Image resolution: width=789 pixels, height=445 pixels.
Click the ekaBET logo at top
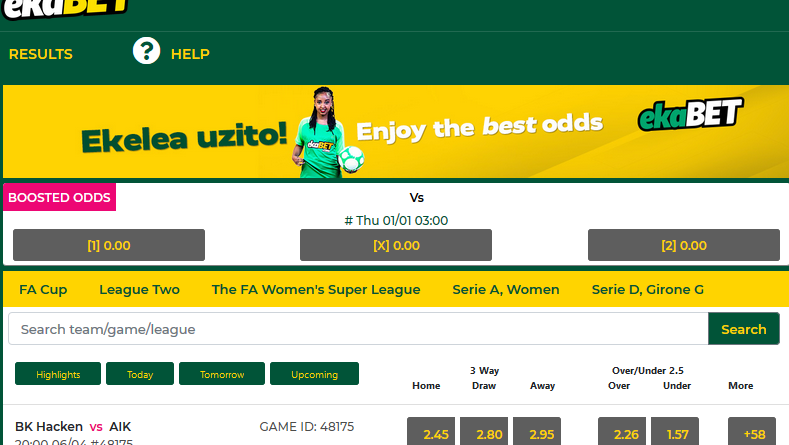tap(65, 9)
